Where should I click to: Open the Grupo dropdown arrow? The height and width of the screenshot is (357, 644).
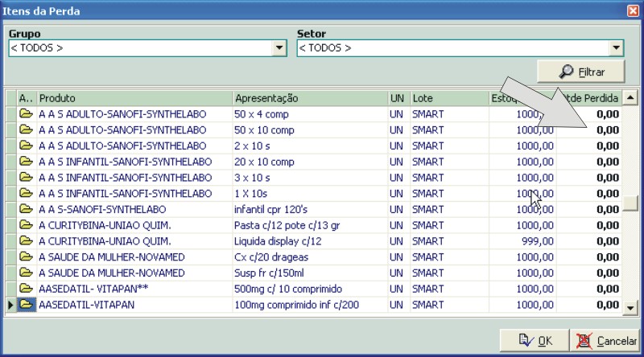(279, 48)
